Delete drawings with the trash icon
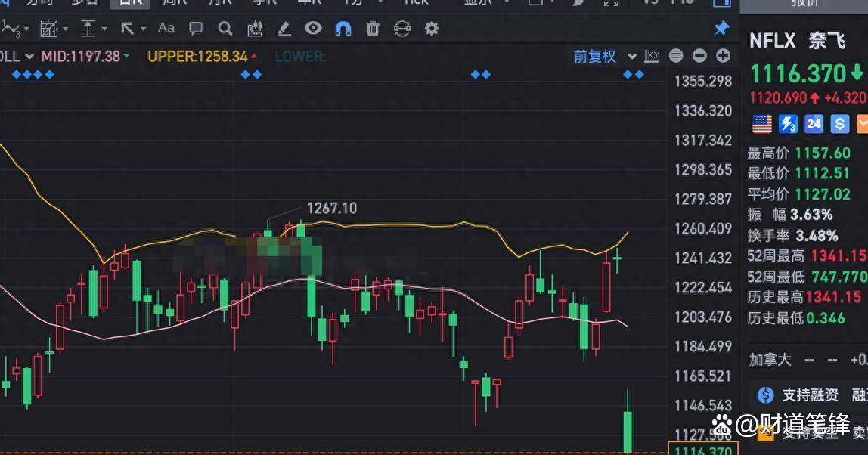This screenshot has width=868, height=455. tap(373, 29)
